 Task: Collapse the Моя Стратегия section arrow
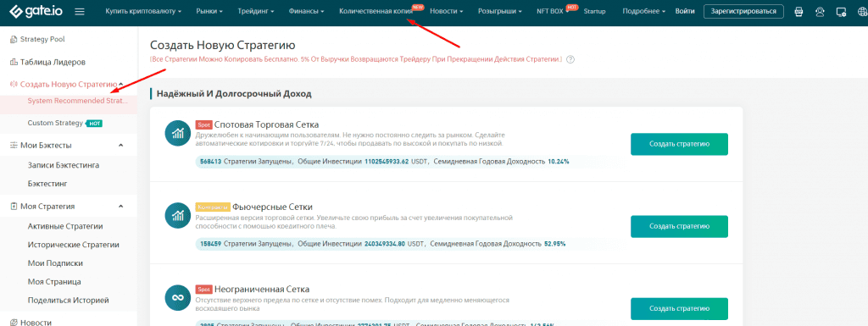click(120, 206)
